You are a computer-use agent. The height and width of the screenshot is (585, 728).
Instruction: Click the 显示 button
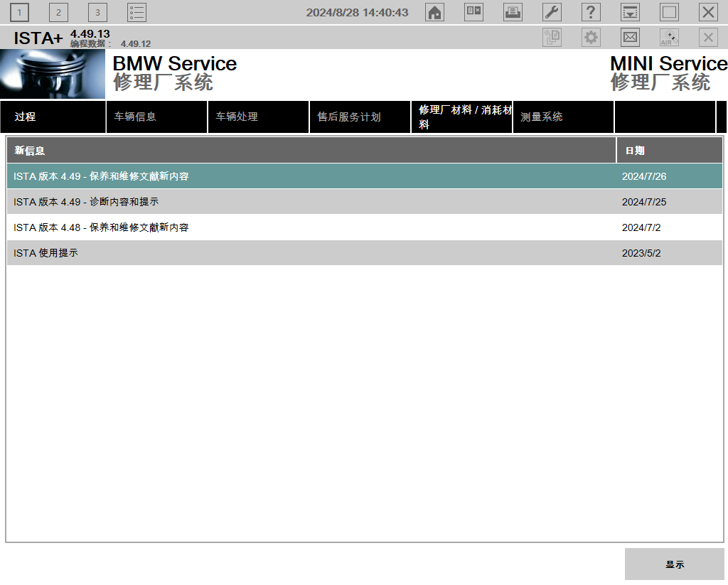(674, 564)
